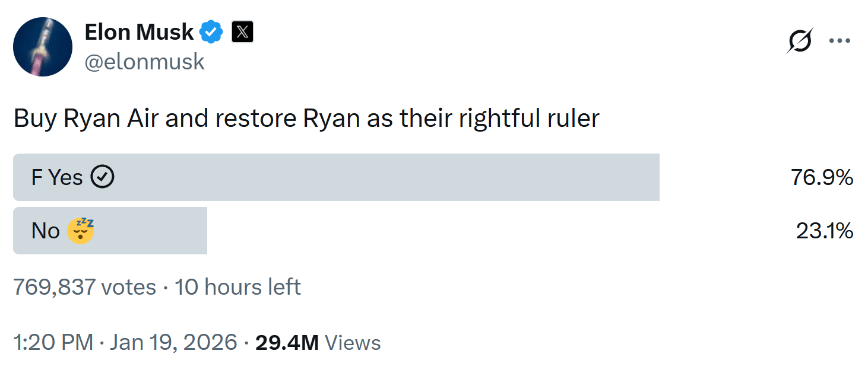This screenshot has width=868, height=370.
Task: Click Elon Musk's profile picture
Action: click(x=42, y=47)
